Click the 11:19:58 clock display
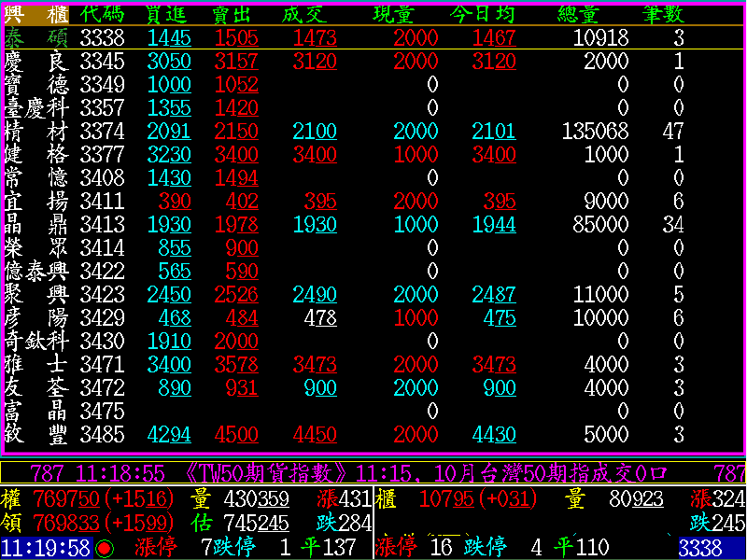Image resolution: width=747 pixels, height=560 pixels. [46, 547]
